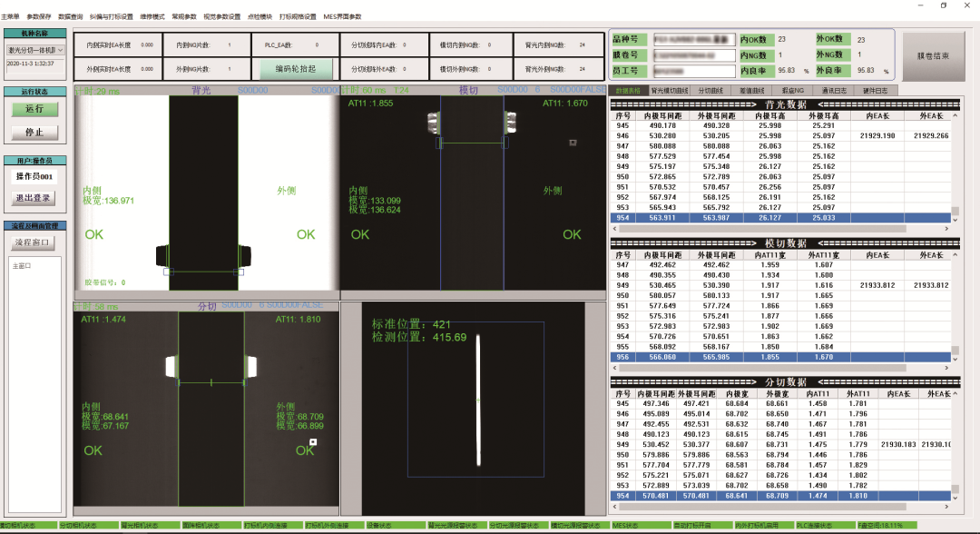
Task: Click scroll-down arrow in 背光数据 table
Action: (955, 219)
